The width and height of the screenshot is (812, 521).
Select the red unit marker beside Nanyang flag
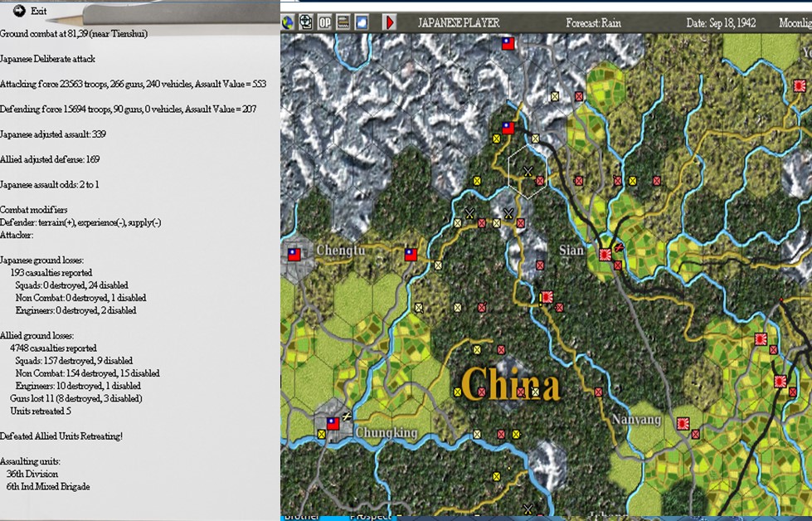[696, 434]
